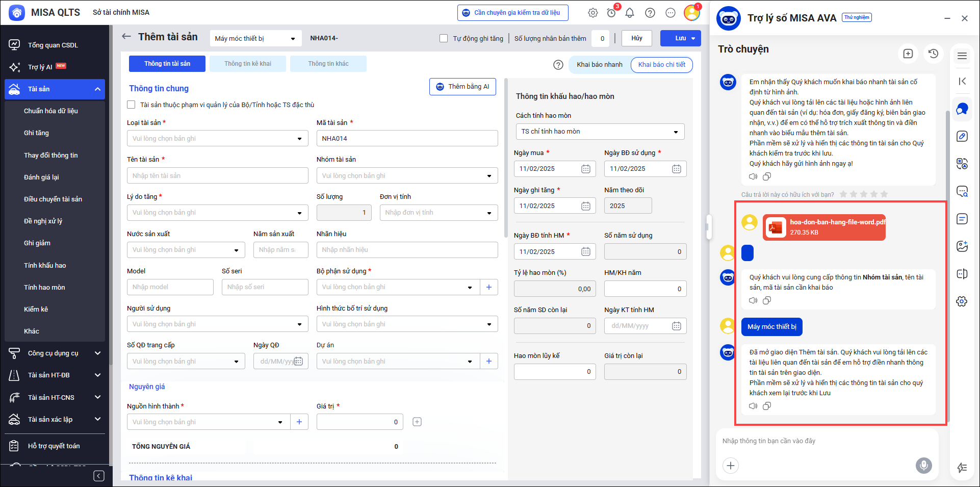980x487 pixels.
Task: Click the microphone icon in chat input
Action: (923, 465)
